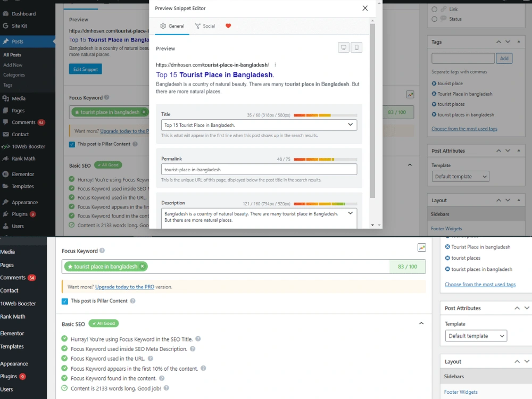The height and width of the screenshot is (399, 532).
Task: Open Templates in the top sidebar
Action: point(22,186)
